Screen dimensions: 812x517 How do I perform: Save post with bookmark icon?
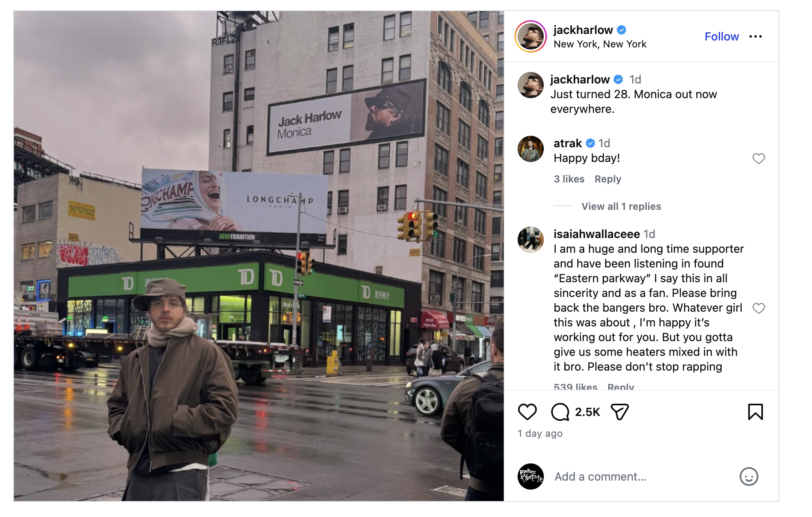coord(755,412)
